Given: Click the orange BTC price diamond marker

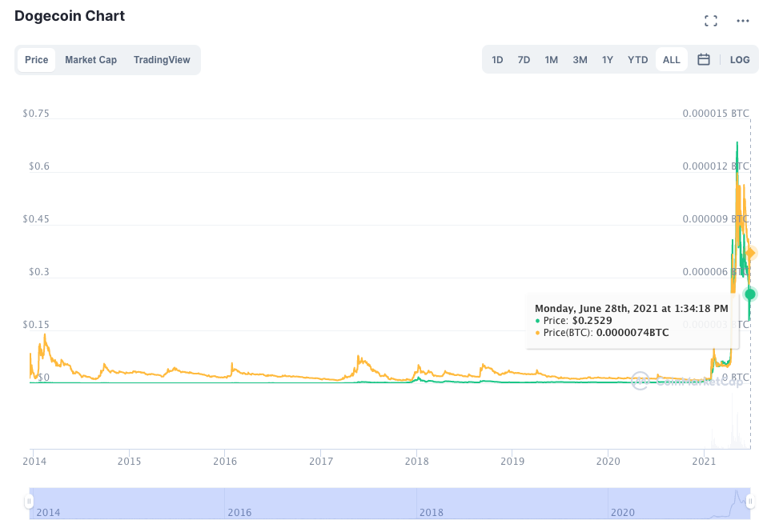Looking at the screenshot, I should pyautogui.click(x=750, y=254).
